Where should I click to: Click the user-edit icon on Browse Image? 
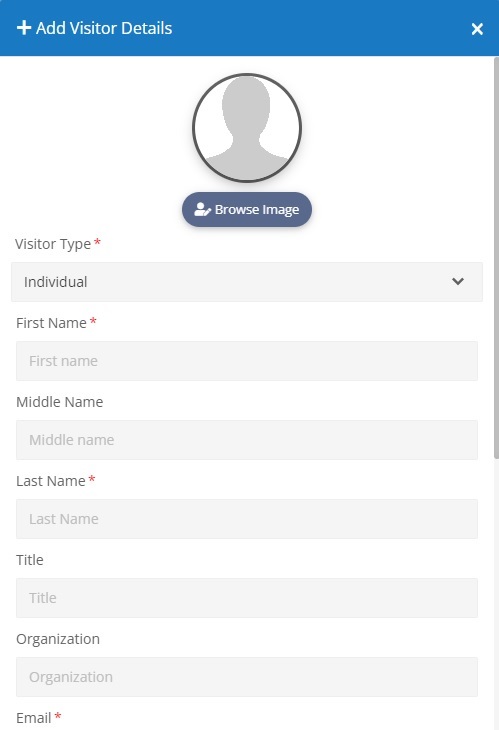(x=202, y=210)
